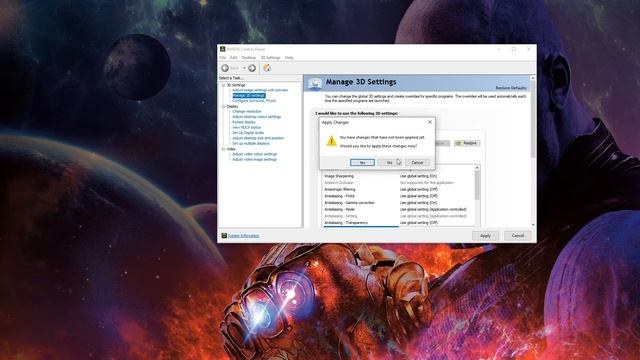Collapse the Video tree node
The width and height of the screenshot is (640, 360).
point(223,149)
